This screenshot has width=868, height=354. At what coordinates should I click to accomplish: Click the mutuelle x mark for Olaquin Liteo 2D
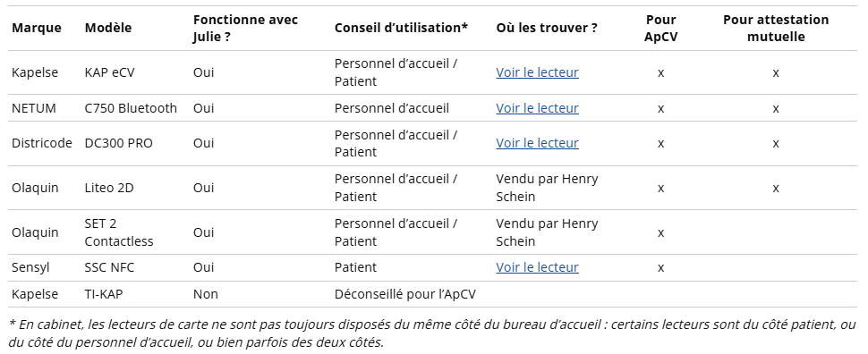click(x=776, y=189)
